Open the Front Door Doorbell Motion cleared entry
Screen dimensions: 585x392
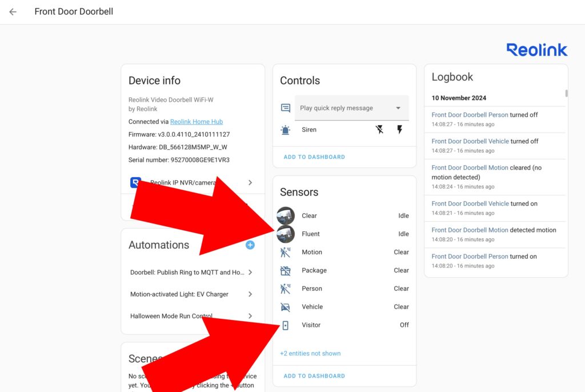[x=495, y=177]
